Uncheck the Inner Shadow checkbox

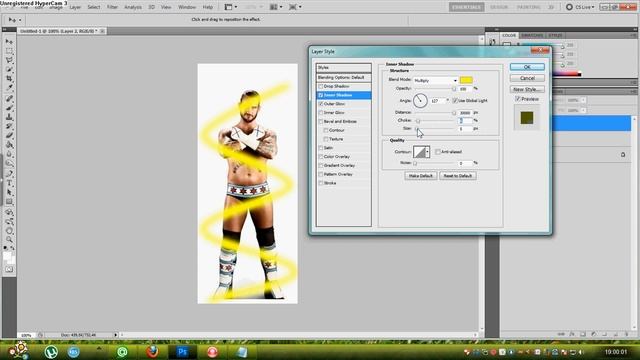(x=321, y=95)
